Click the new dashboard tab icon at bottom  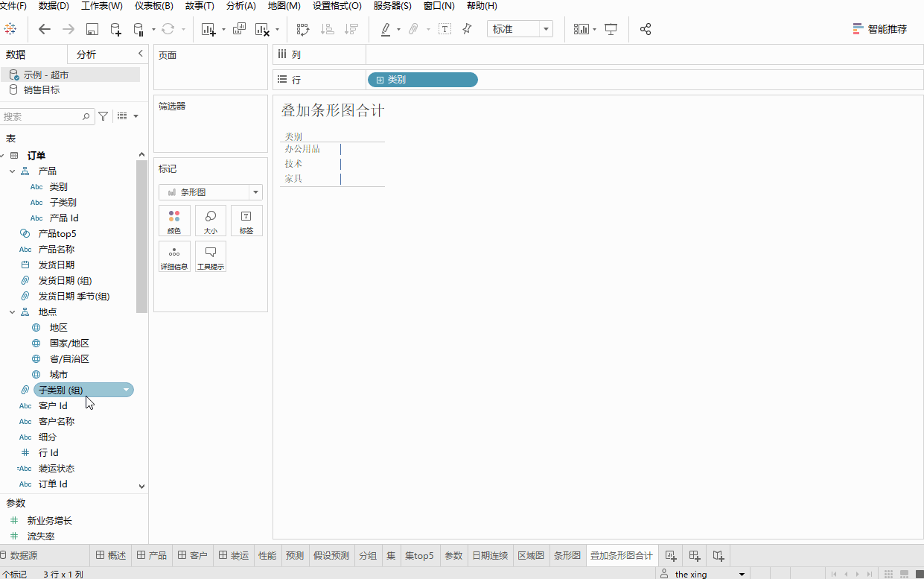(x=695, y=555)
